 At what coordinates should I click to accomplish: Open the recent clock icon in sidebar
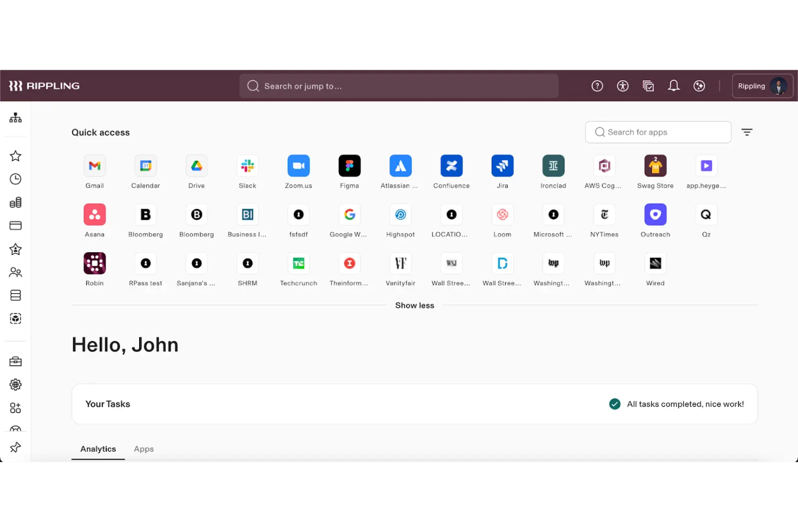coord(16,179)
